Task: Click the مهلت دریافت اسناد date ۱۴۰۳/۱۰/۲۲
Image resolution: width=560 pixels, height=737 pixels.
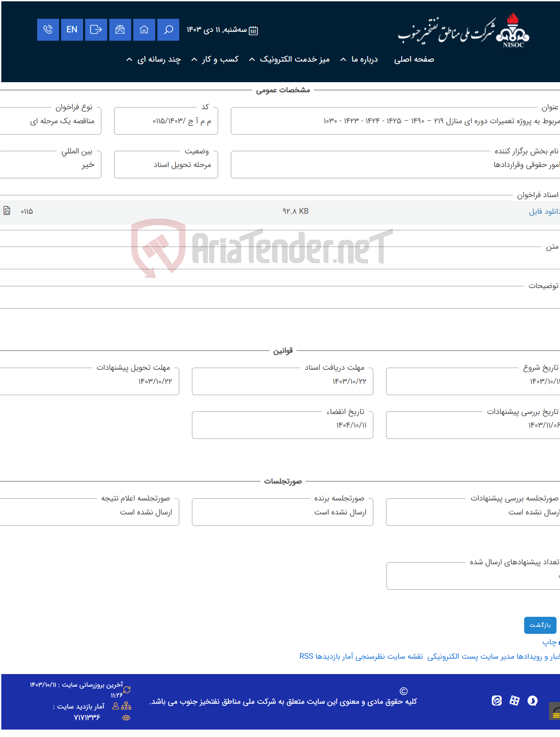Action: [x=349, y=382]
